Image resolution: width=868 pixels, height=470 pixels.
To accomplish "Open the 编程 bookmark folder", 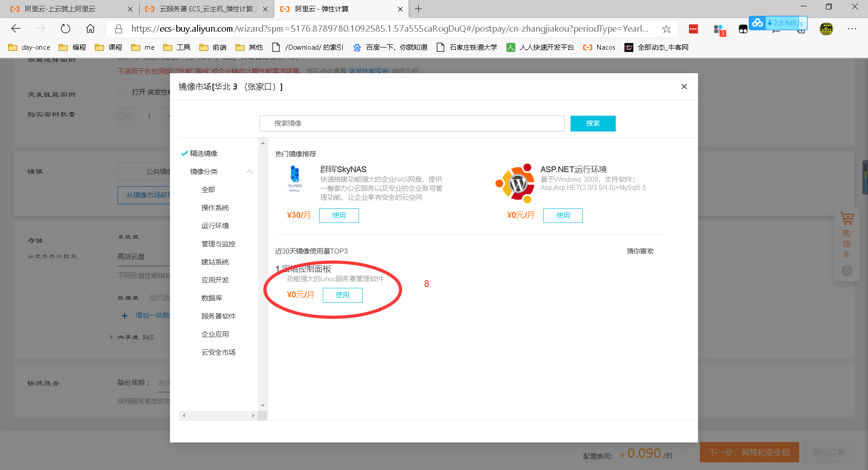I will click(72, 47).
